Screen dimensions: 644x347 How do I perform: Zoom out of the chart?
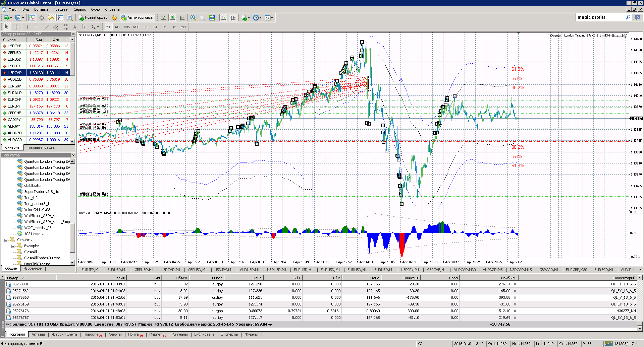click(203, 18)
